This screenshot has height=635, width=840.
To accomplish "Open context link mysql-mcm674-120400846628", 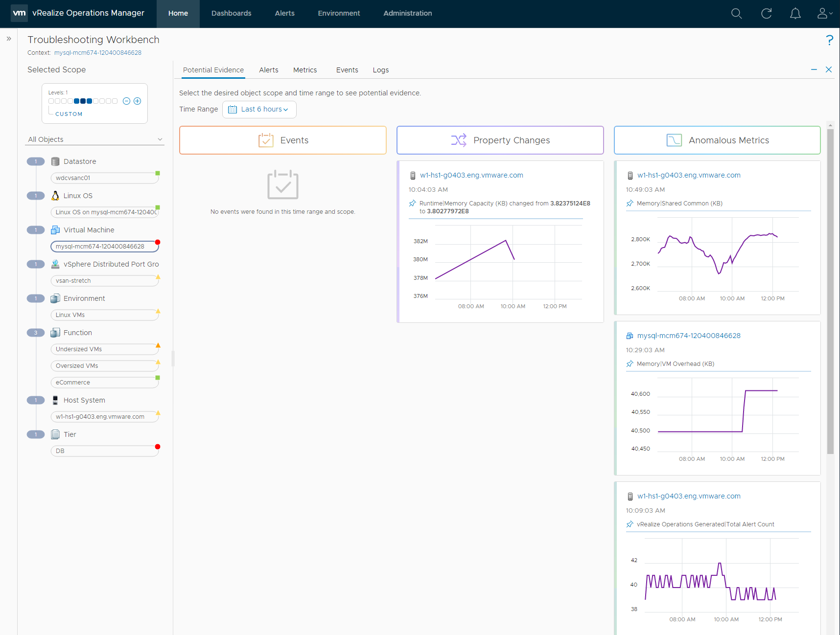I will tap(98, 53).
